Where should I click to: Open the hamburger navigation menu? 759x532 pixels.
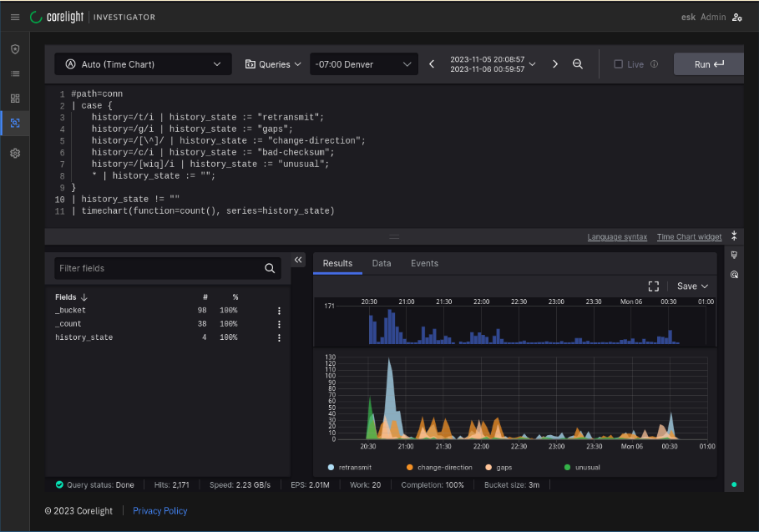tap(15, 17)
